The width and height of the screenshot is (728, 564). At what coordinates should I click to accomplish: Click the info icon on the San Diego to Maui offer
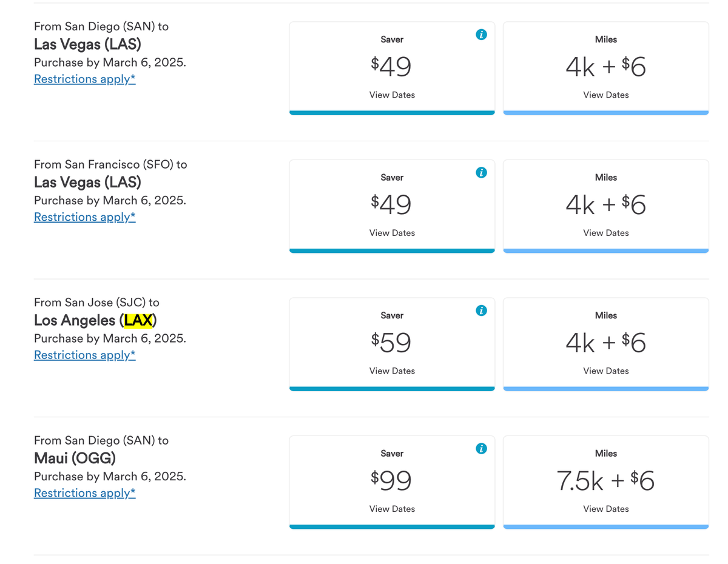point(481,448)
